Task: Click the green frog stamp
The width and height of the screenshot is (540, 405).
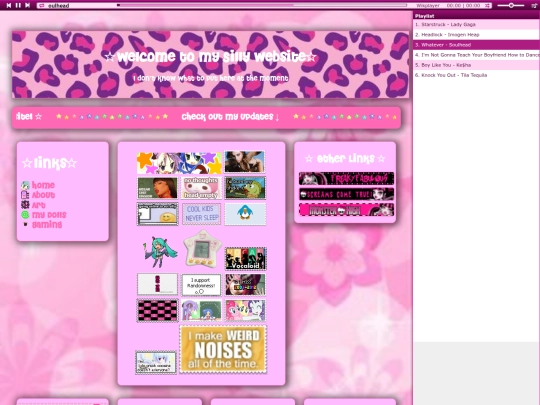Action: (245, 188)
